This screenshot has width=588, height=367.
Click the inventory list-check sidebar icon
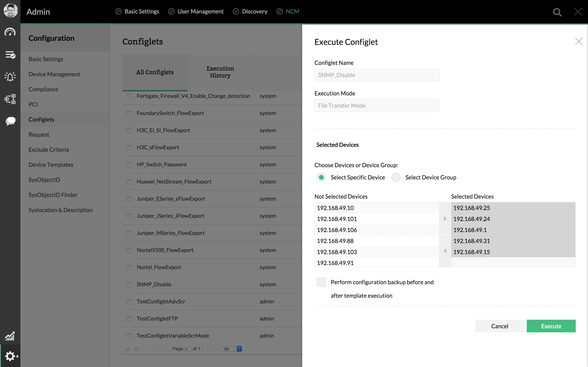click(x=10, y=55)
